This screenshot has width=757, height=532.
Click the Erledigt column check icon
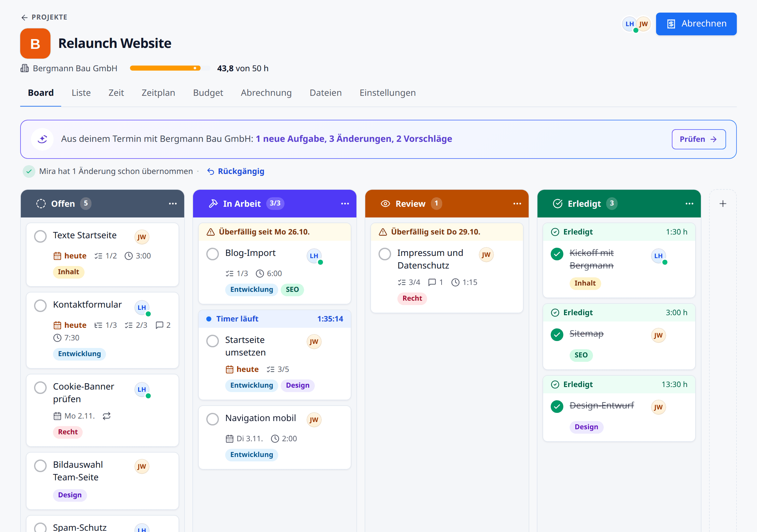(558, 204)
